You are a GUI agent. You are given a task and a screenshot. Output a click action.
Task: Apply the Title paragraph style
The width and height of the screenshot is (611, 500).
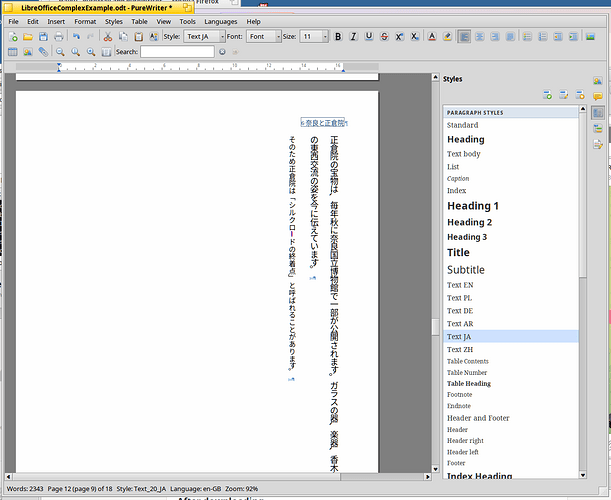[x=511, y=253]
